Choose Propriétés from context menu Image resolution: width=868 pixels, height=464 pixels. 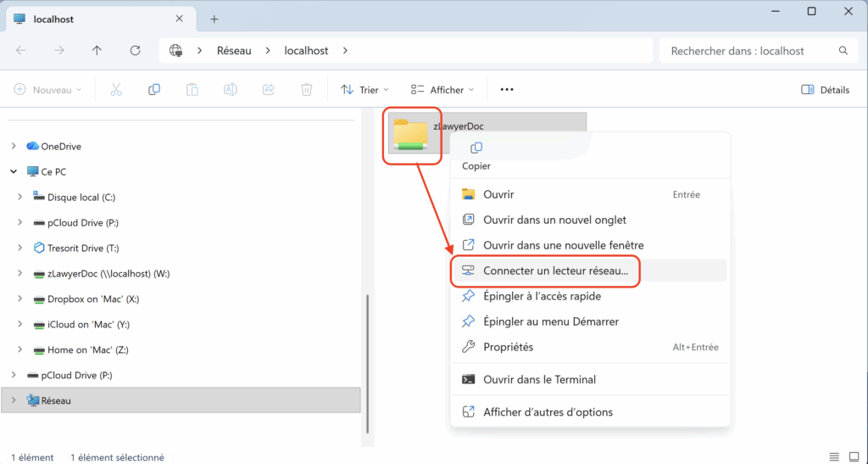click(508, 347)
